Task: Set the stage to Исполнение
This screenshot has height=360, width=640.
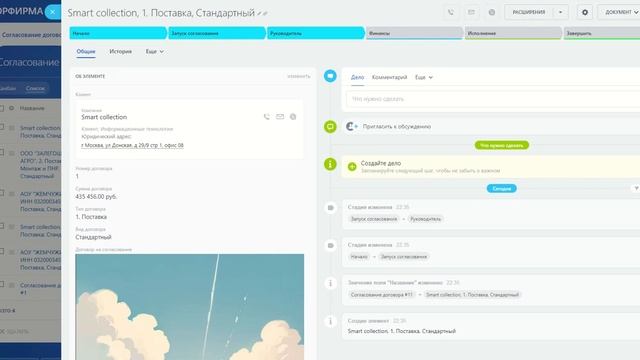Action: click(x=513, y=33)
